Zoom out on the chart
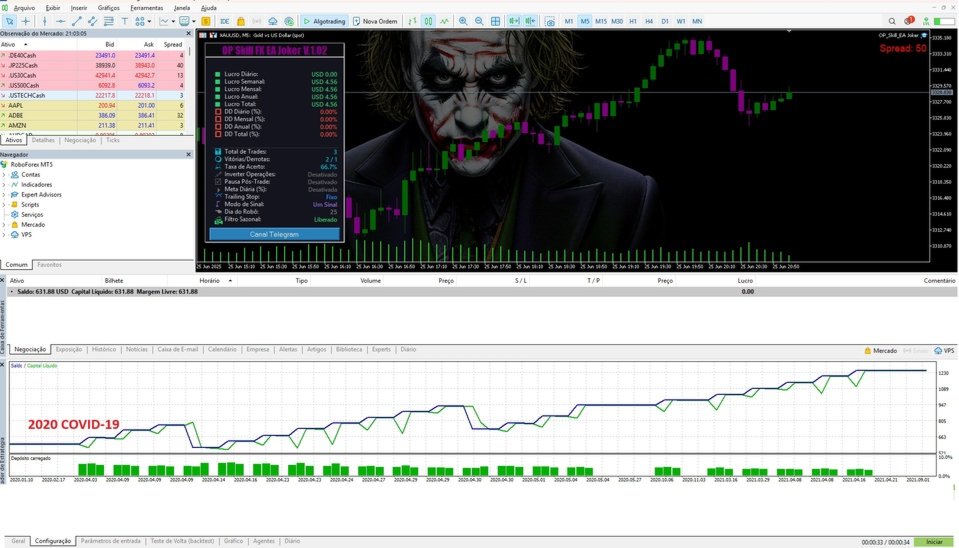The width and height of the screenshot is (959, 548). pos(479,21)
